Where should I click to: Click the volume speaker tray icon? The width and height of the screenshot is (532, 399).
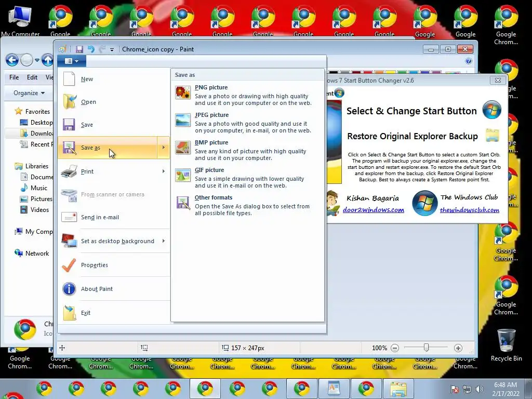click(x=479, y=389)
